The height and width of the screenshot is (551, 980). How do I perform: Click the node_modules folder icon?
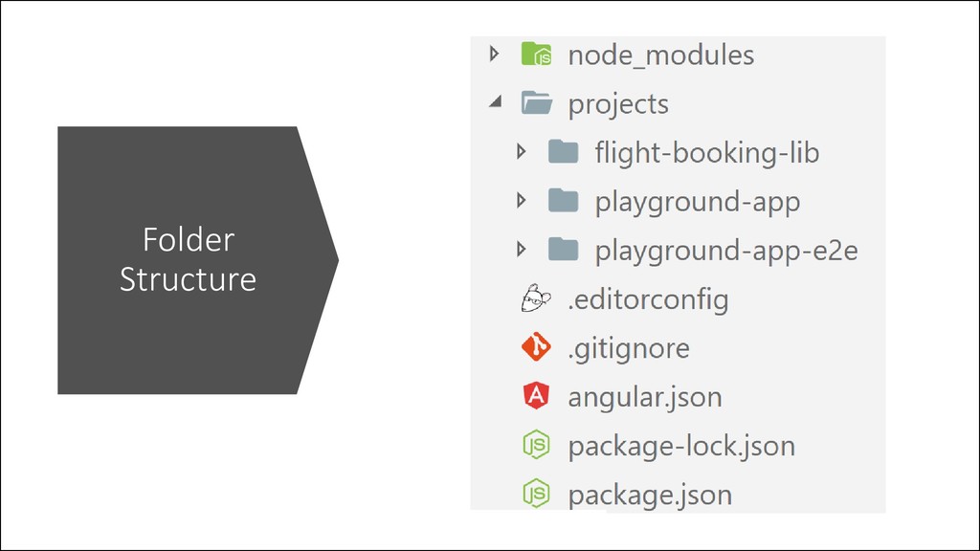pos(536,55)
